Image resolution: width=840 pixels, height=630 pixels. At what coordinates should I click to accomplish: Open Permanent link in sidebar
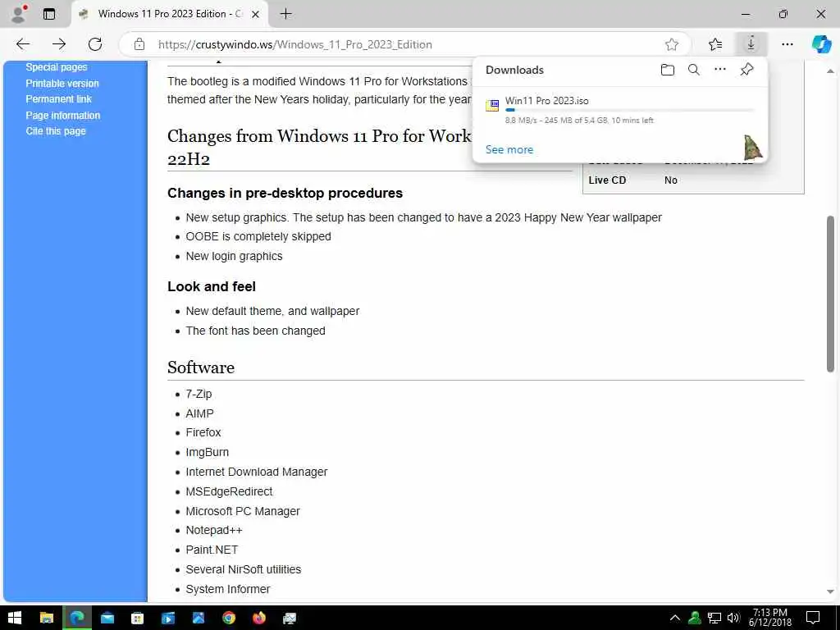point(58,99)
